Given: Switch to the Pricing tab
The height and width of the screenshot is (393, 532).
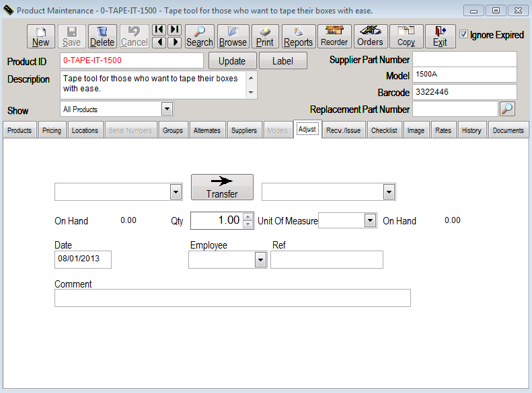Looking at the screenshot, I should (x=51, y=130).
